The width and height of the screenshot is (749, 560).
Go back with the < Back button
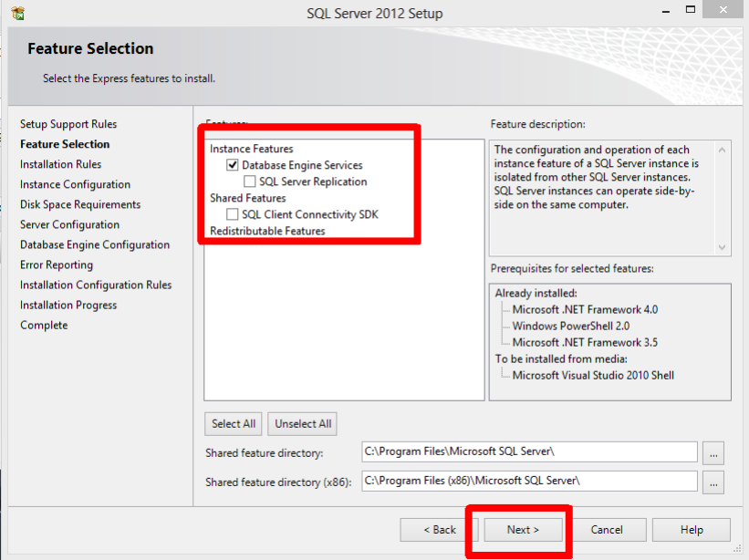pyautogui.click(x=440, y=530)
